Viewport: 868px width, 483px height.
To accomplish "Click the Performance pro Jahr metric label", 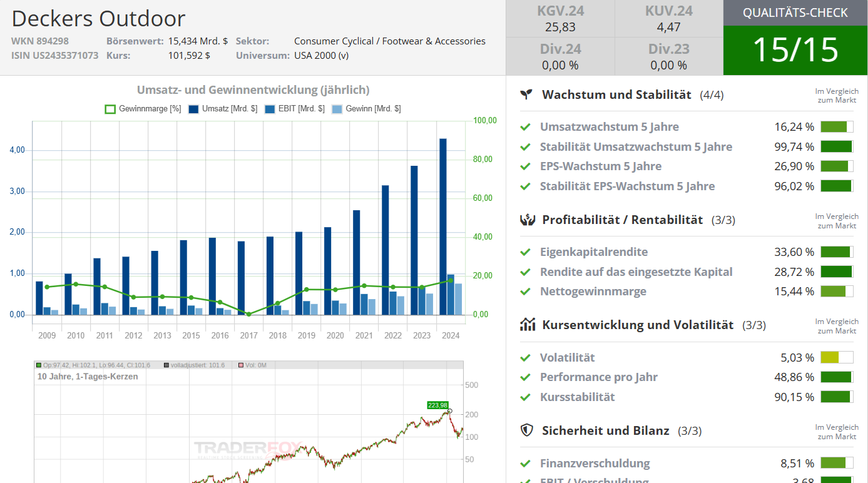I will tap(598, 377).
